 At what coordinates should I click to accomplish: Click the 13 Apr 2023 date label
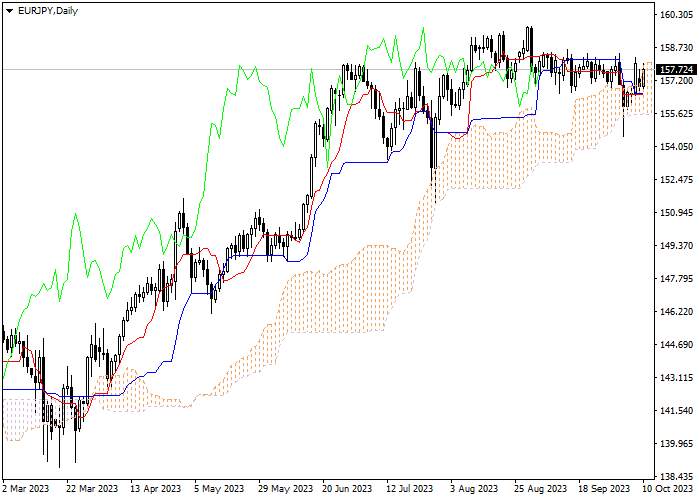pos(156,489)
